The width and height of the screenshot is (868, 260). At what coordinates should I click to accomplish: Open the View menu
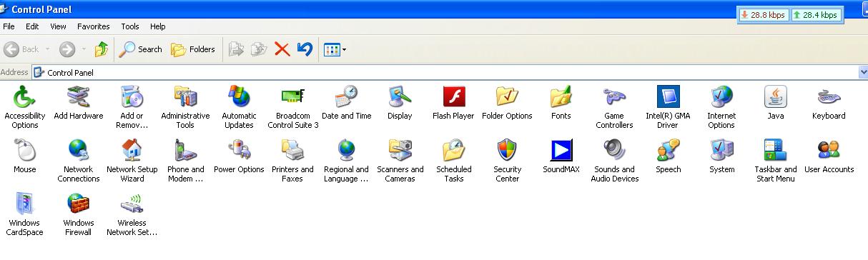(x=58, y=26)
